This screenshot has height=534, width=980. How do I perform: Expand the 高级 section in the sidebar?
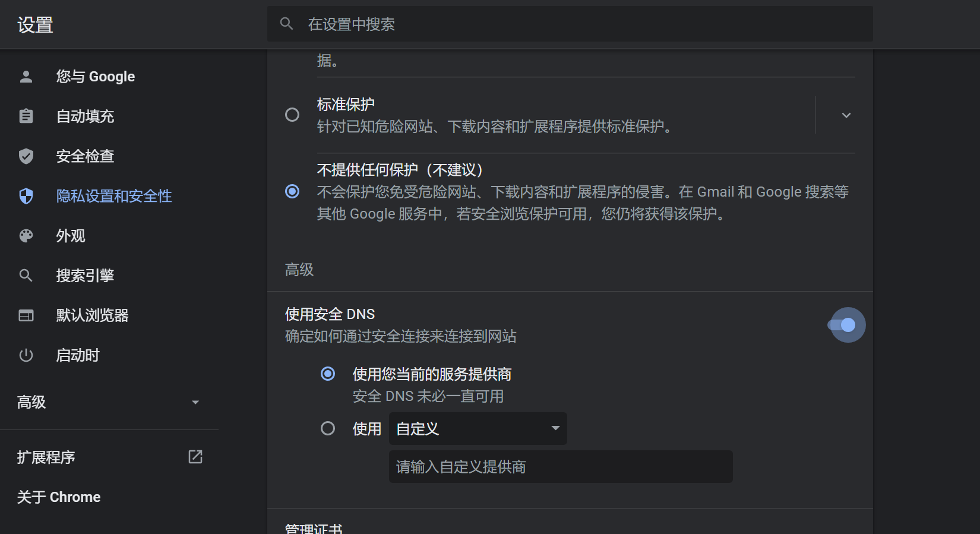point(109,402)
